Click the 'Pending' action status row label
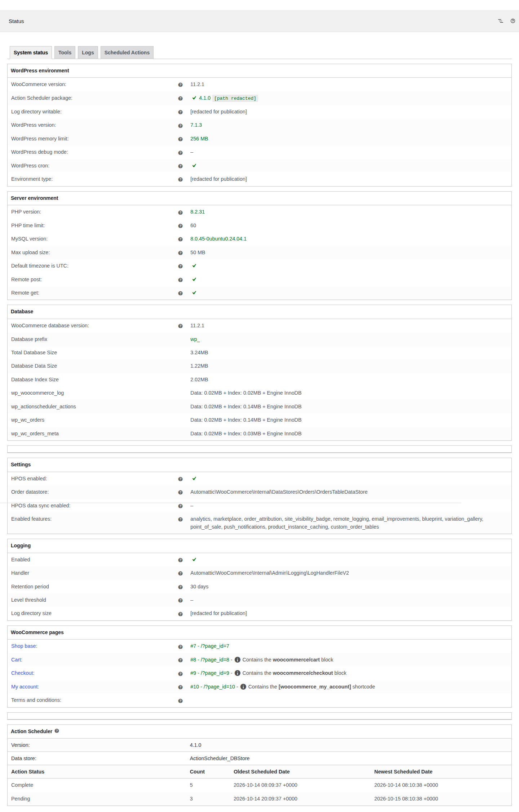 (21, 799)
